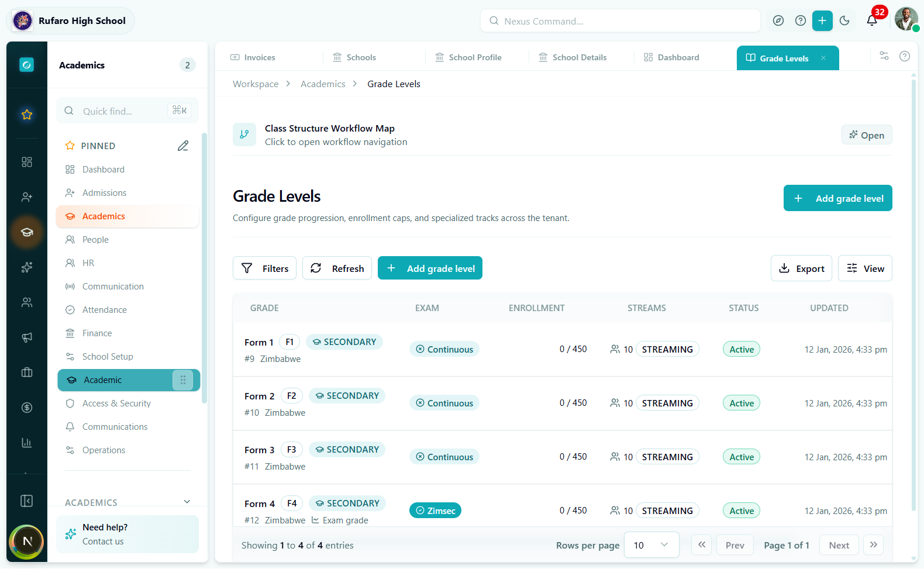Click the sparkles icon in rail
Image resolution: width=924 pixels, height=569 pixels.
(27, 267)
